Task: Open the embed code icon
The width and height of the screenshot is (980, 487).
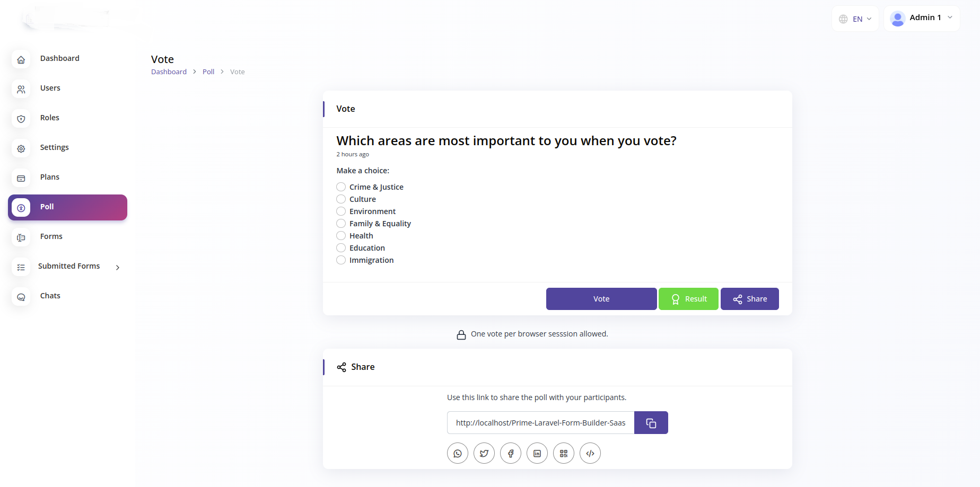Action: click(590, 454)
